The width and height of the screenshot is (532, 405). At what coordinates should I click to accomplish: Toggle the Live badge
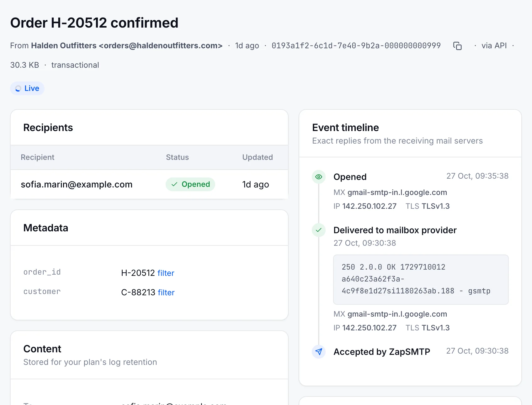[x=27, y=88]
